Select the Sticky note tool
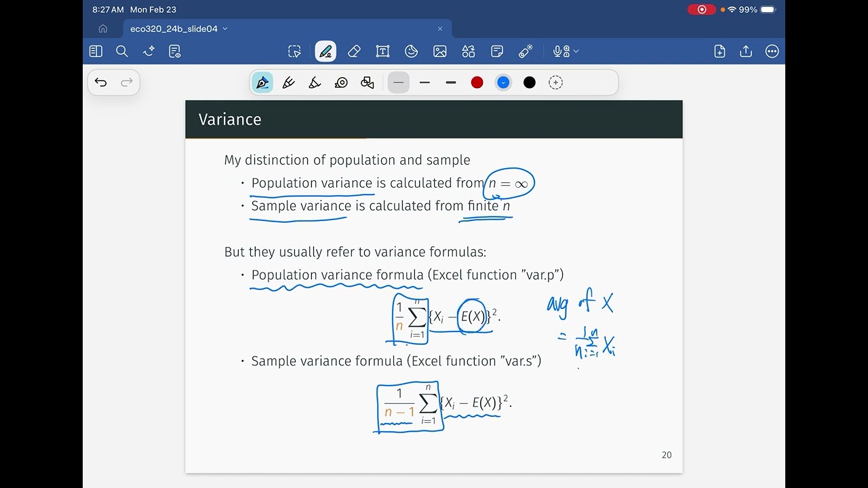The width and height of the screenshot is (868, 488). click(x=497, y=52)
